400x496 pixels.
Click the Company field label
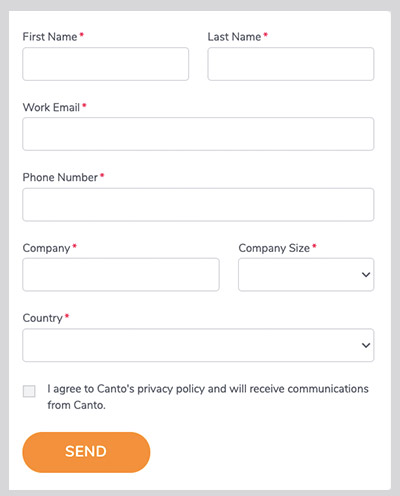click(46, 248)
